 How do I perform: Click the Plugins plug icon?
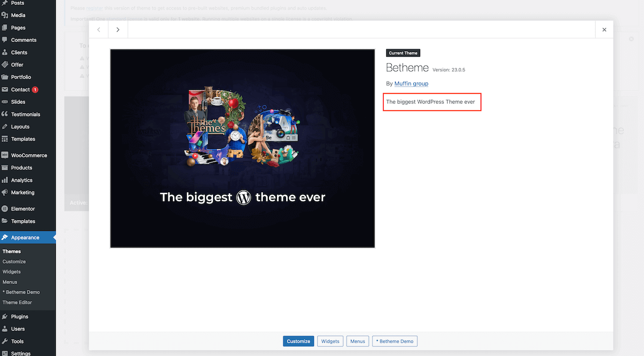5,317
